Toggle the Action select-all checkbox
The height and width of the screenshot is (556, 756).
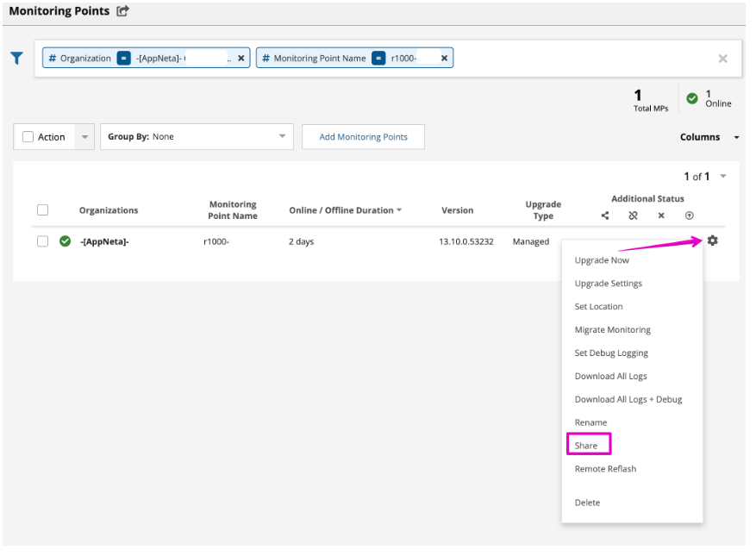28,137
